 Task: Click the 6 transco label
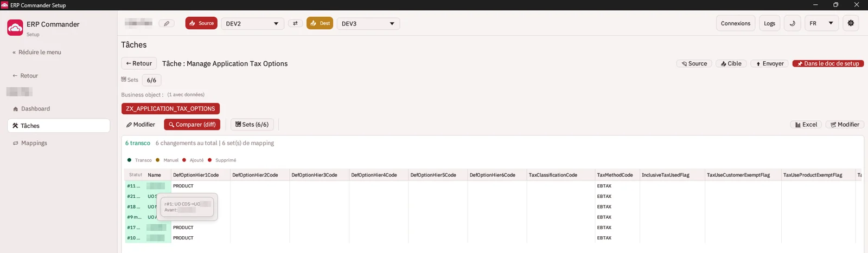pyautogui.click(x=138, y=143)
